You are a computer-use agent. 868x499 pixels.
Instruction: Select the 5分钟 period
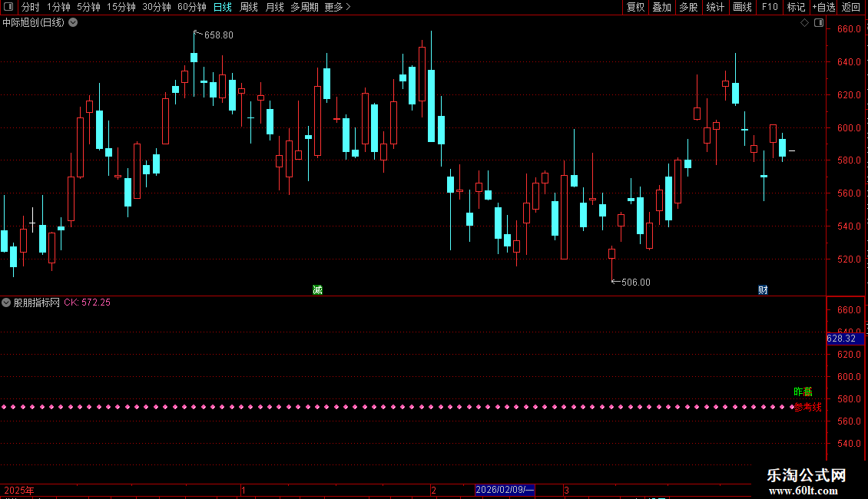point(88,7)
